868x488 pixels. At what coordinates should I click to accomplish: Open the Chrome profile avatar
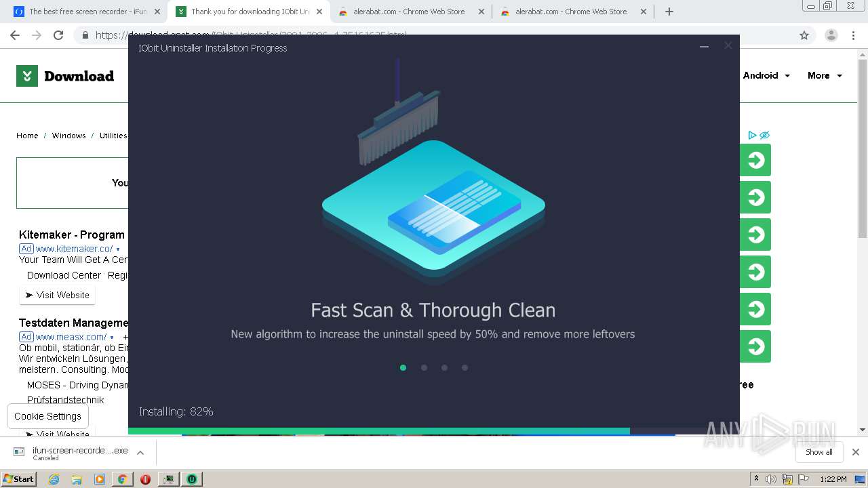point(831,35)
